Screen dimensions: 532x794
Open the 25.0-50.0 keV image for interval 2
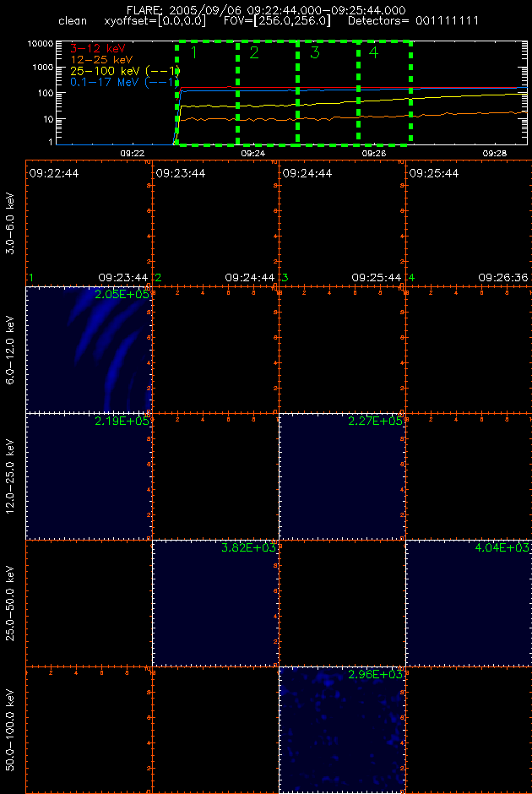point(215,602)
